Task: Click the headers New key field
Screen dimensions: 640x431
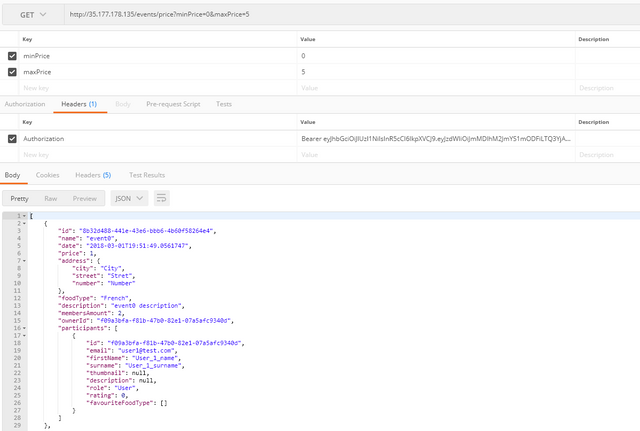Action: click(158, 155)
